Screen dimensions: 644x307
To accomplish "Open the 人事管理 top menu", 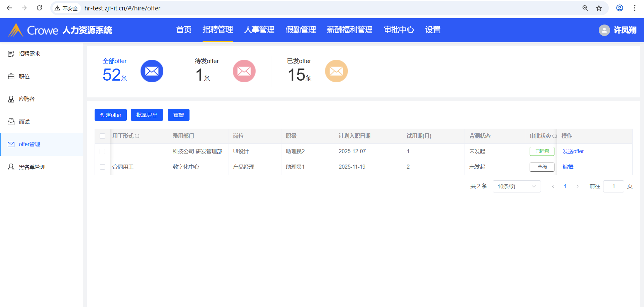I will point(259,30).
